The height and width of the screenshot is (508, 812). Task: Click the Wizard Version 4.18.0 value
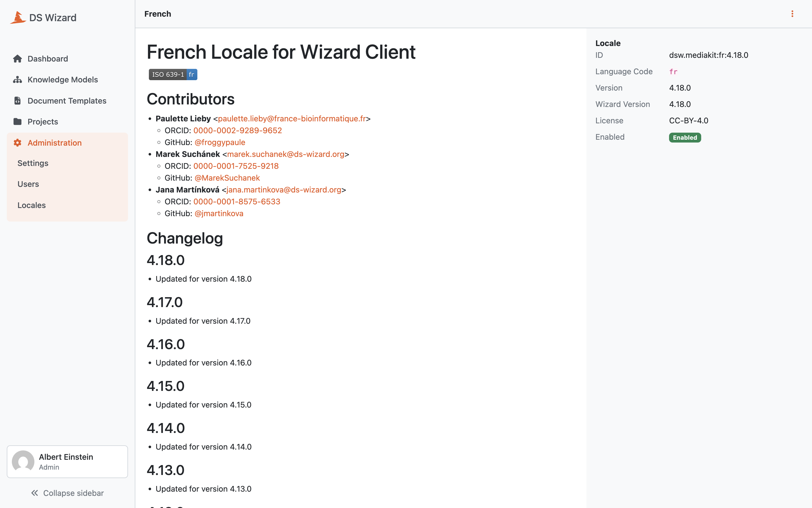click(680, 104)
